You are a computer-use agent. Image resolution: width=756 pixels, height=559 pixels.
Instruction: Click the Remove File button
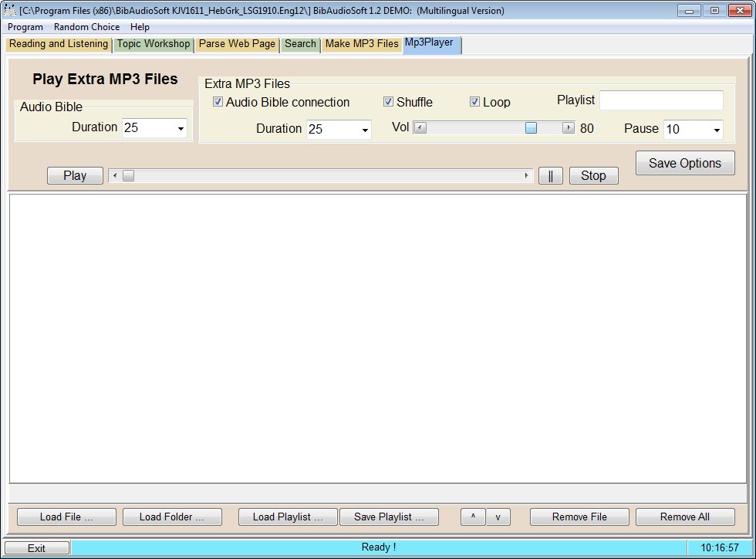pos(579,517)
